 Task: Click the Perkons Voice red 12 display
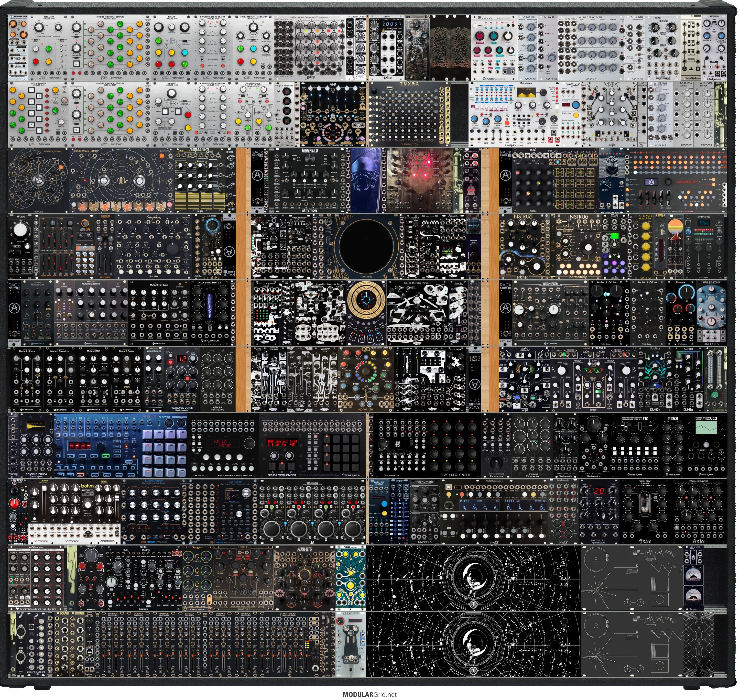(x=182, y=359)
